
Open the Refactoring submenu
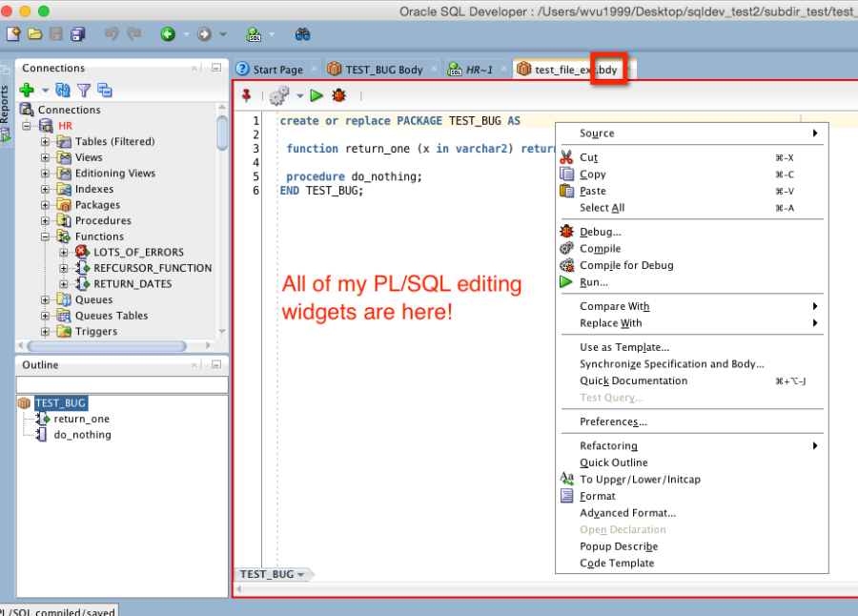[692, 445]
